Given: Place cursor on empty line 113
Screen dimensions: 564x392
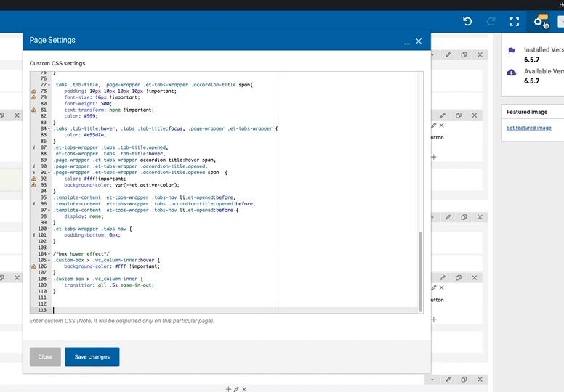Looking at the screenshot, I should click(234, 310).
